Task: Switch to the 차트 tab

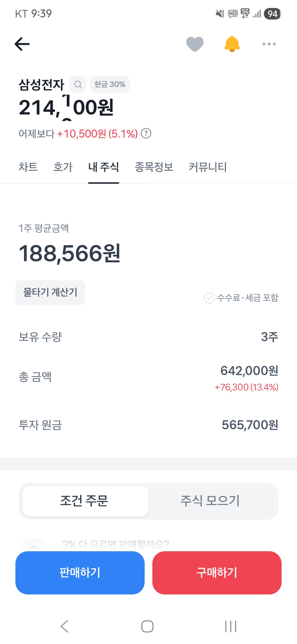Action: click(x=28, y=167)
